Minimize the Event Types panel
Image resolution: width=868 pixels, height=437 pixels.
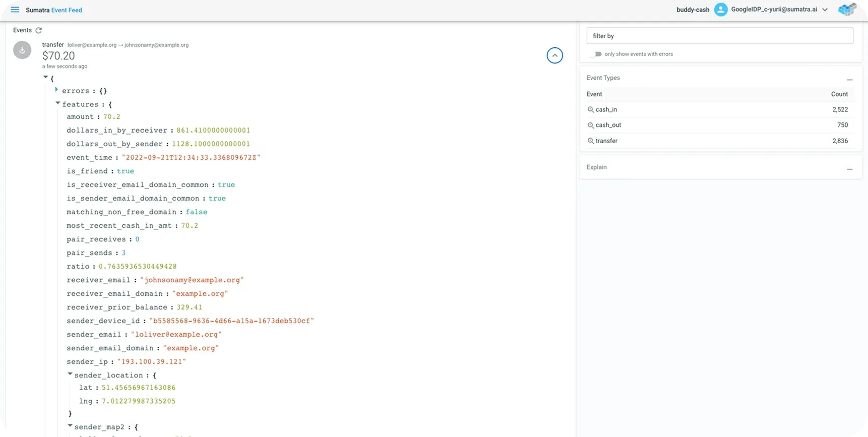pos(849,80)
